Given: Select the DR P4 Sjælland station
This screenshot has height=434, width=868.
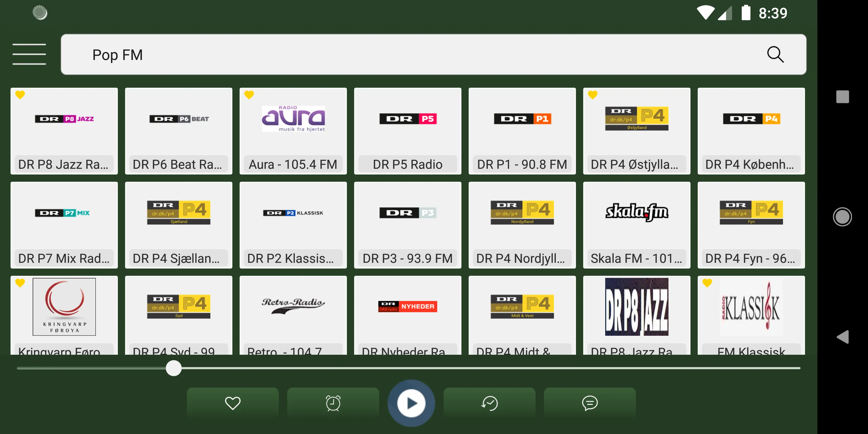Looking at the screenshot, I should (179, 225).
